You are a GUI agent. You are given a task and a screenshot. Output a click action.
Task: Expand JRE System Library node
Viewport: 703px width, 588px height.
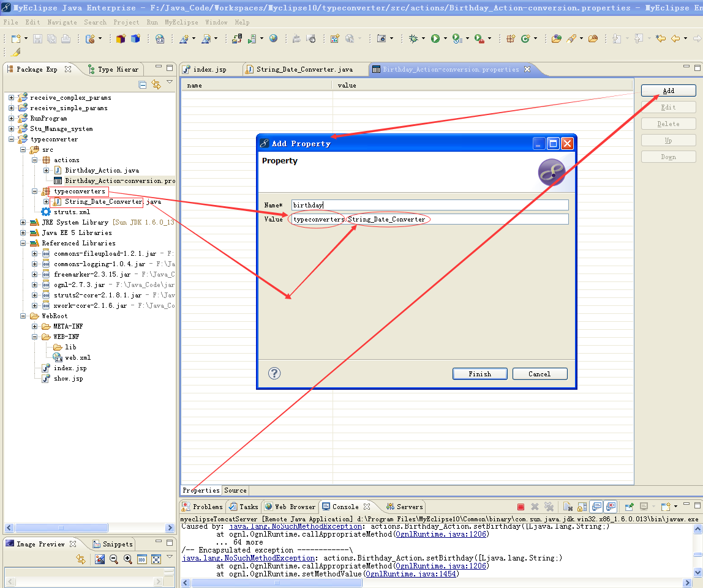coord(23,223)
